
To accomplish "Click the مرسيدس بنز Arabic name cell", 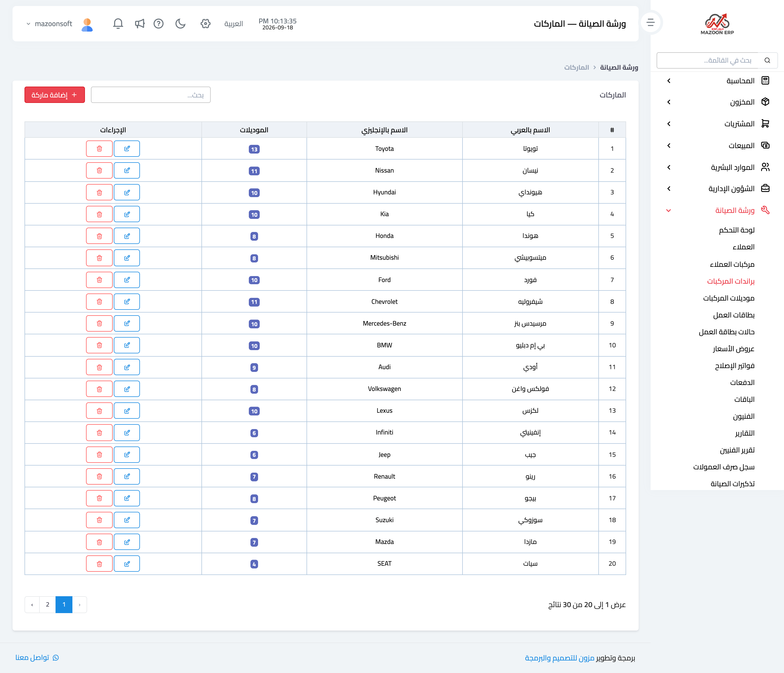I will 531,324.
